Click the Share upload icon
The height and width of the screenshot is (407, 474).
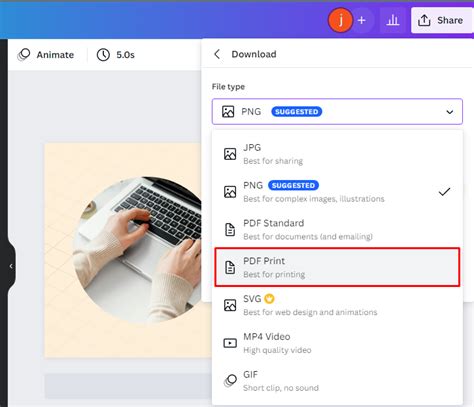coord(424,20)
